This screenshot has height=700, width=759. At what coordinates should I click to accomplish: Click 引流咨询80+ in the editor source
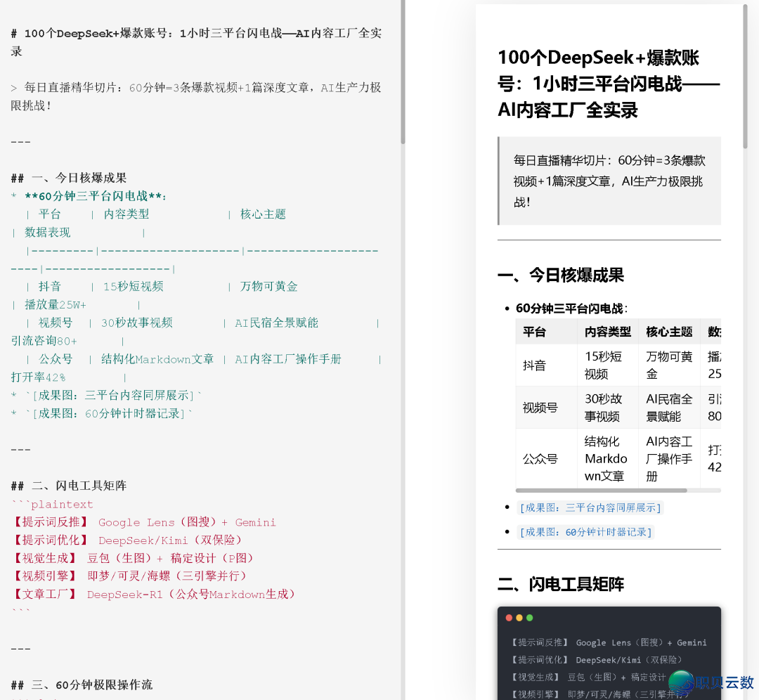click(x=44, y=341)
